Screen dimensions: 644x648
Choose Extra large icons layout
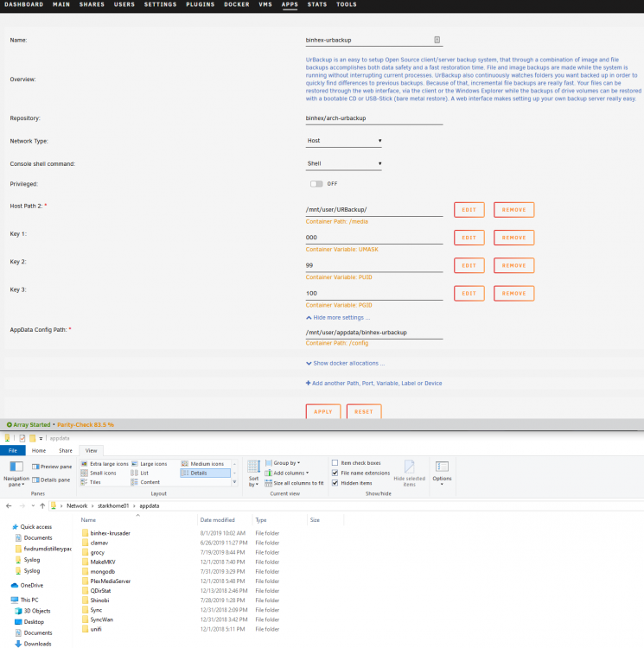click(x=105, y=464)
